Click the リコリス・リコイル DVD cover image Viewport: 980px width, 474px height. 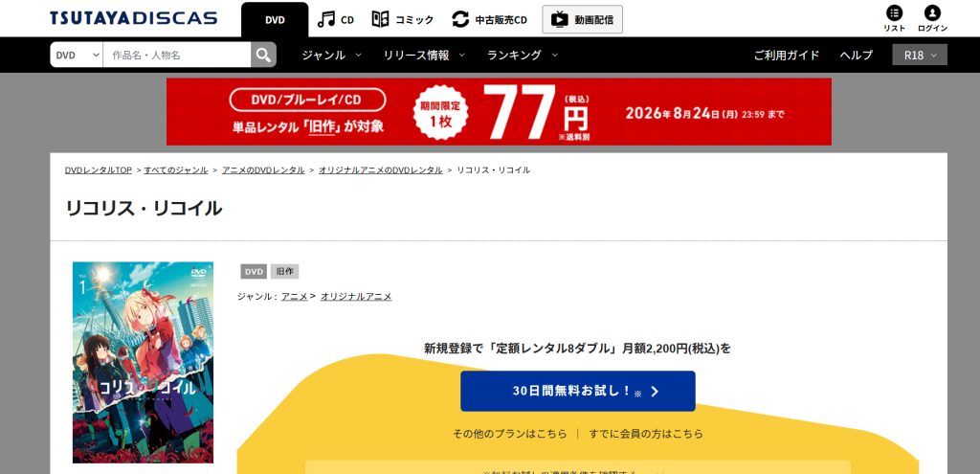pos(144,363)
